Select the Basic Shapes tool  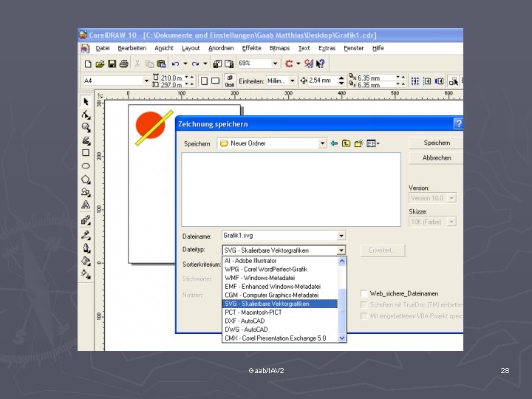pyautogui.click(x=86, y=192)
